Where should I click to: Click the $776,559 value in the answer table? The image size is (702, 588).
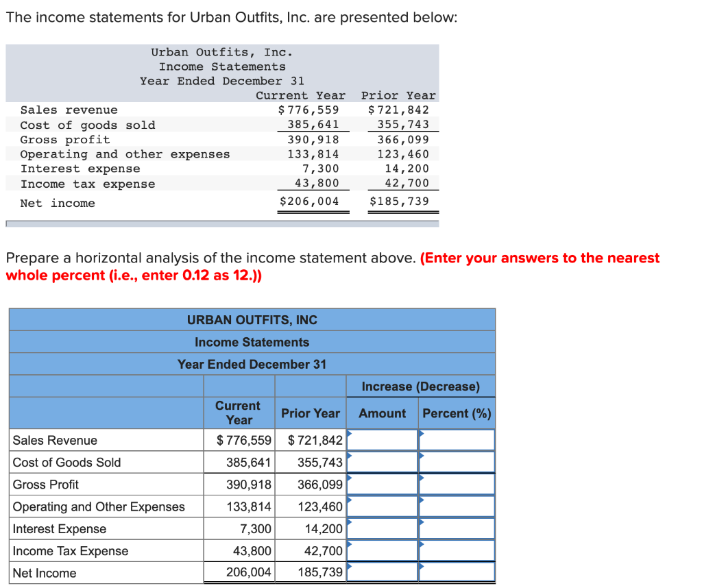pos(244,441)
